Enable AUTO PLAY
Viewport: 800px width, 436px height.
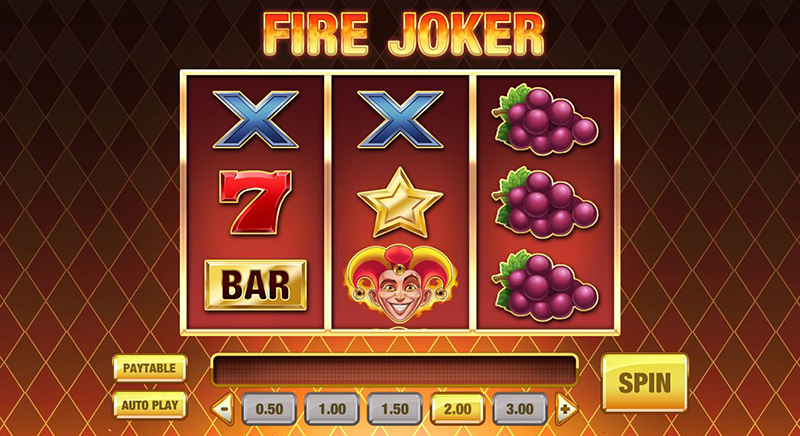[x=149, y=405]
